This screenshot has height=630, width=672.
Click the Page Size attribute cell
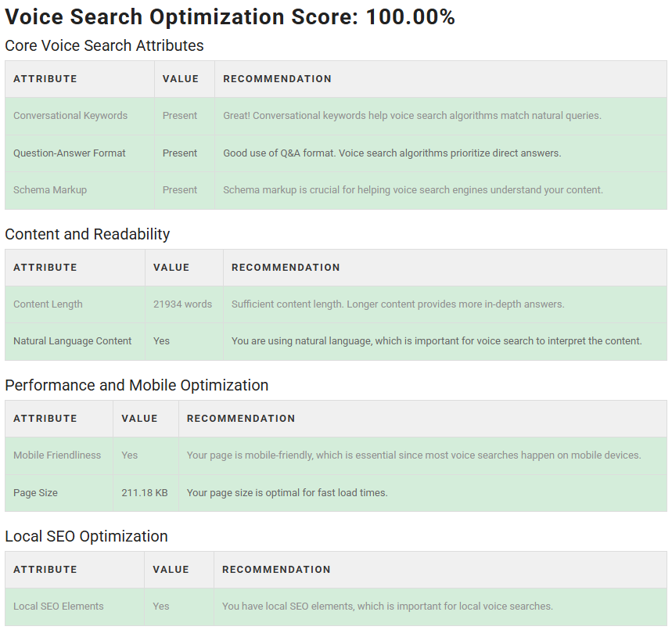pyautogui.click(x=35, y=493)
